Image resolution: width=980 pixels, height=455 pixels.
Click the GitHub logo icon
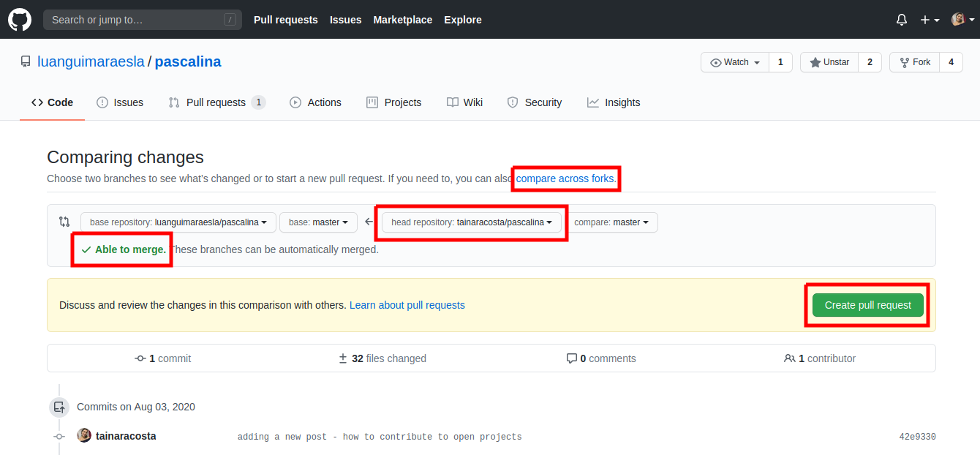point(20,20)
